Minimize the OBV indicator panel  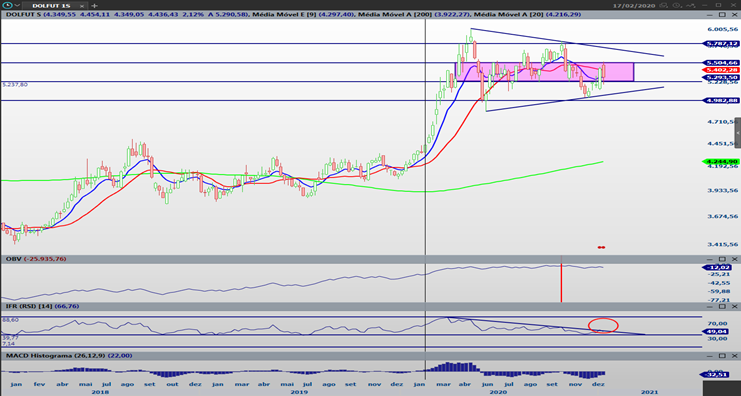710,259
